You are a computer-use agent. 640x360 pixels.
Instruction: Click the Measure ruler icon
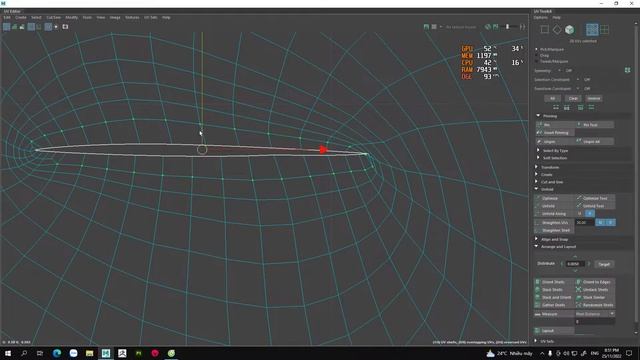click(x=538, y=314)
